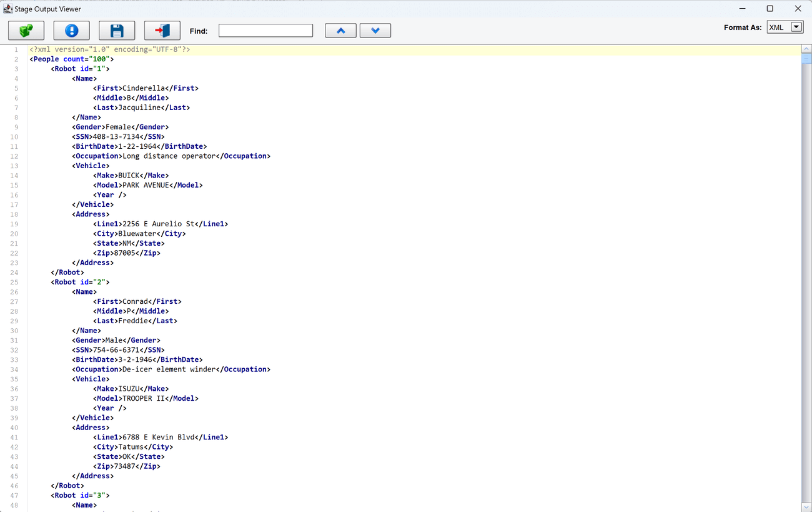812x512 pixels.
Task: Click the People count="100" tag
Action: coord(72,59)
